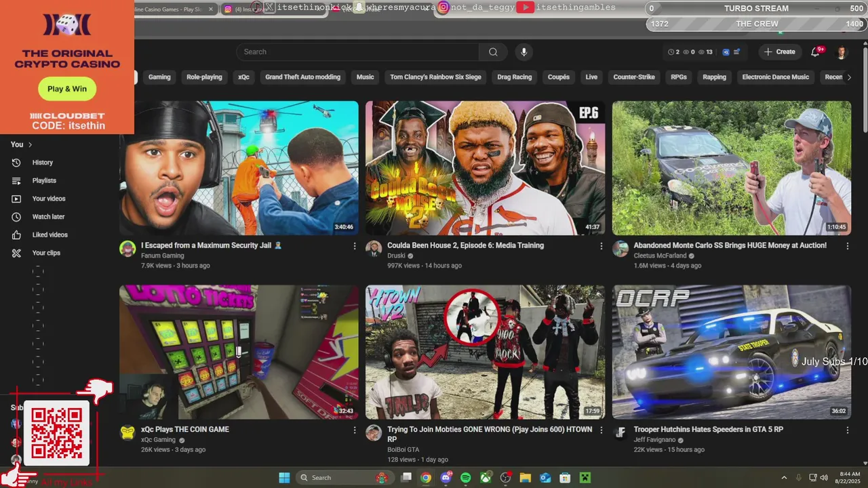The width and height of the screenshot is (868, 488).
Task: Click the vidIQ extension icon in the header
Action: pyautogui.click(x=726, y=52)
